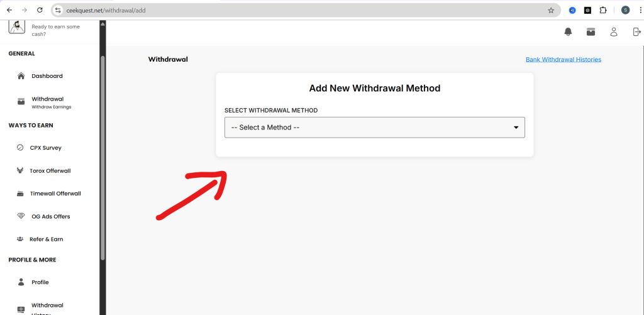644x315 pixels.
Task: Open Refer & Earn menu item
Action: coord(46,239)
